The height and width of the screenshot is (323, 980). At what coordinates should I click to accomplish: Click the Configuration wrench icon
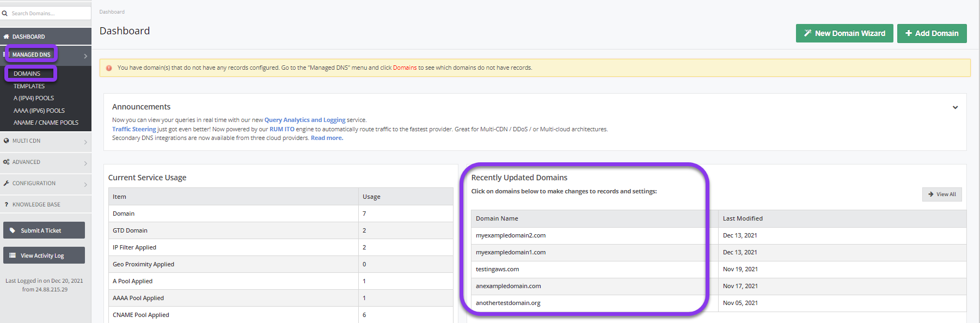[x=7, y=183]
